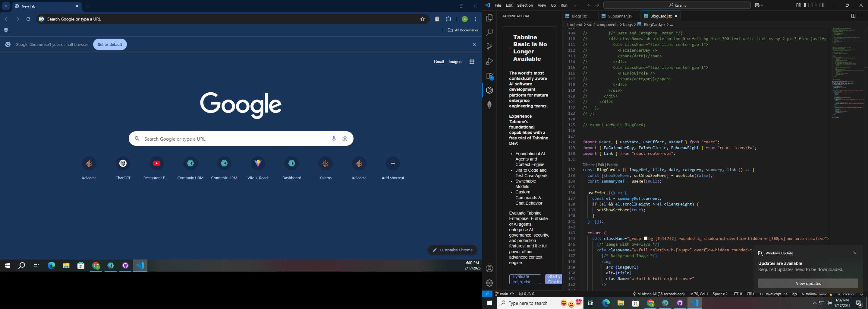
Task: Open All Bookmarks folder
Action: 463,30
